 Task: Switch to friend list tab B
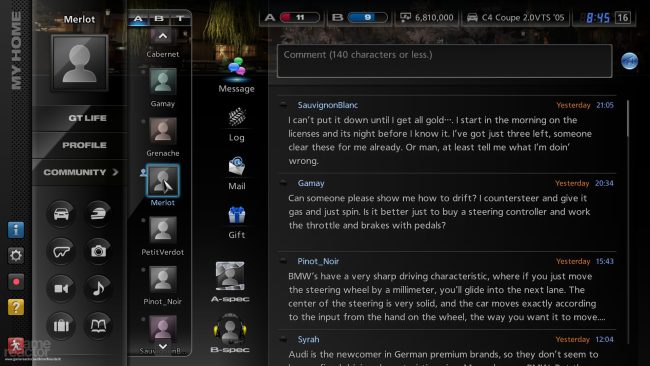(x=159, y=19)
